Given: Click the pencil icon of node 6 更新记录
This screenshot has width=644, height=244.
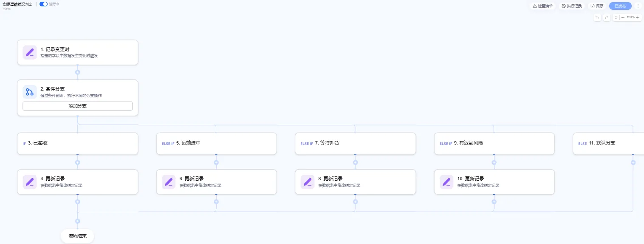Looking at the screenshot, I should pos(169,182).
